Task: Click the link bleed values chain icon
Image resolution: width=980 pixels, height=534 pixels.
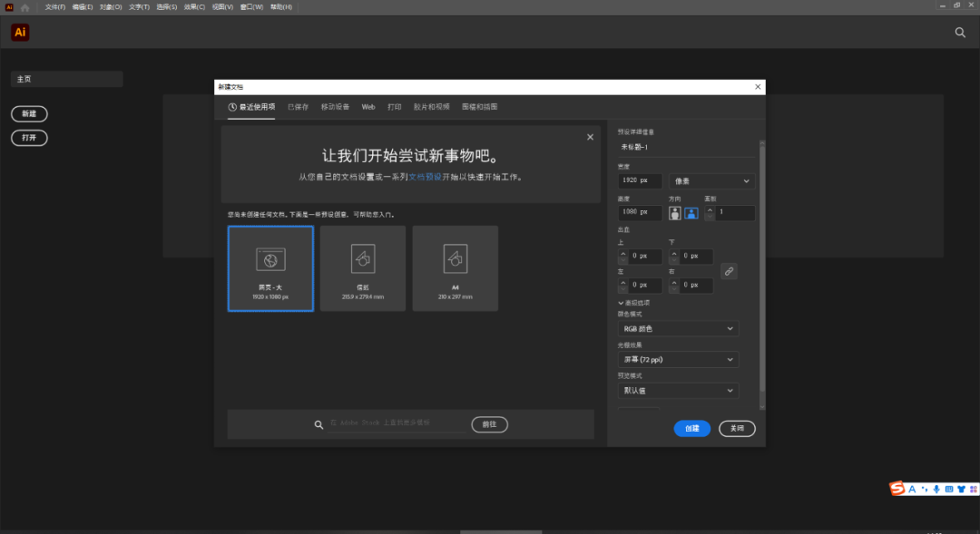Action: [729, 271]
